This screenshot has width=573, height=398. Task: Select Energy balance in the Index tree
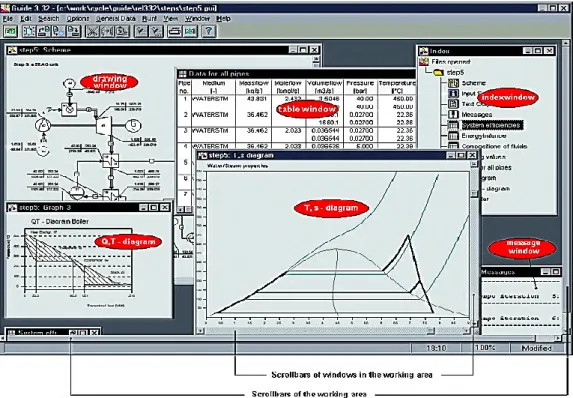pyautogui.click(x=484, y=136)
